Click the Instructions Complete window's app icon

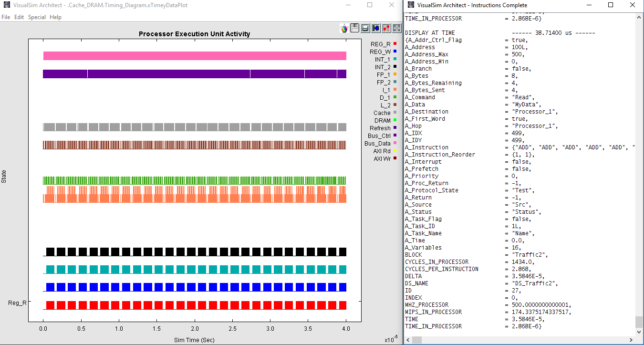point(410,5)
